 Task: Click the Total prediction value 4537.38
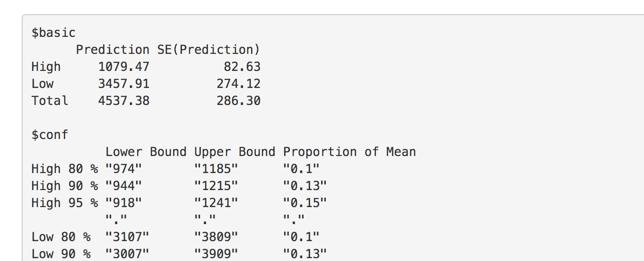point(124,101)
